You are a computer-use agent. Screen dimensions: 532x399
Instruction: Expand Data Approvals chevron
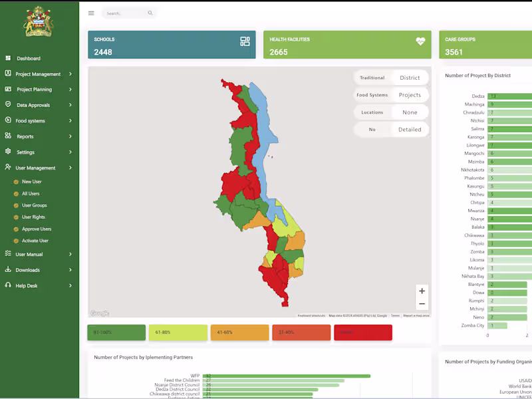click(x=70, y=105)
